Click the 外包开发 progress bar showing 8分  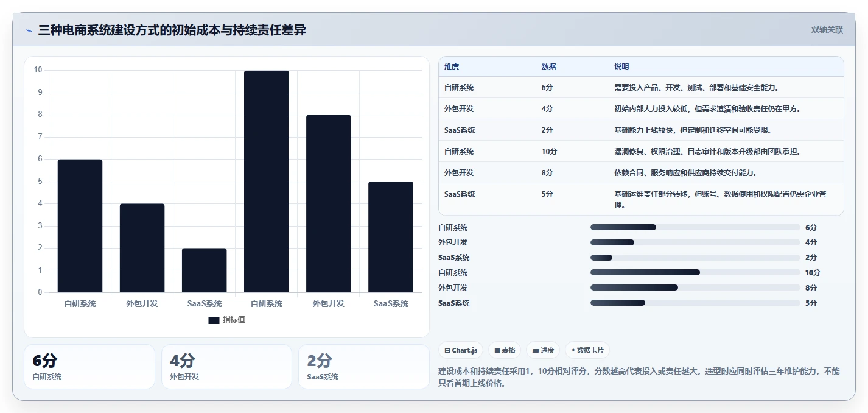point(695,288)
